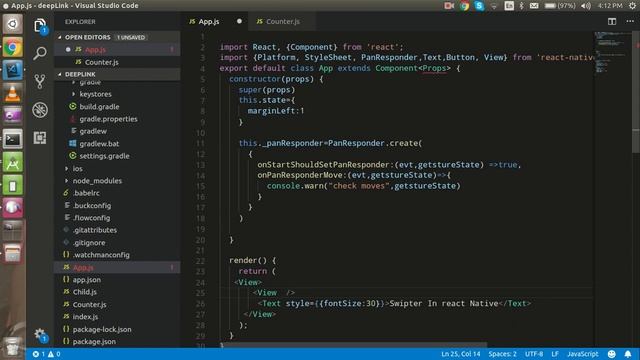The height and width of the screenshot is (360, 640).
Task: Select Counter.js under Open Editors
Action: click(x=117, y=62)
